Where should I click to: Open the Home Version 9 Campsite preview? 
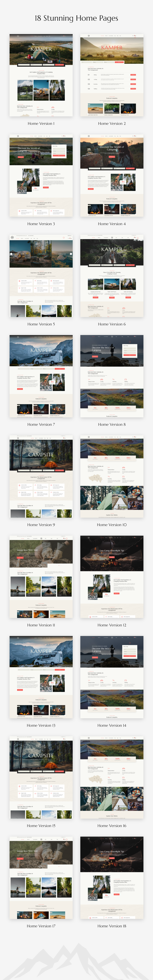click(x=41, y=476)
